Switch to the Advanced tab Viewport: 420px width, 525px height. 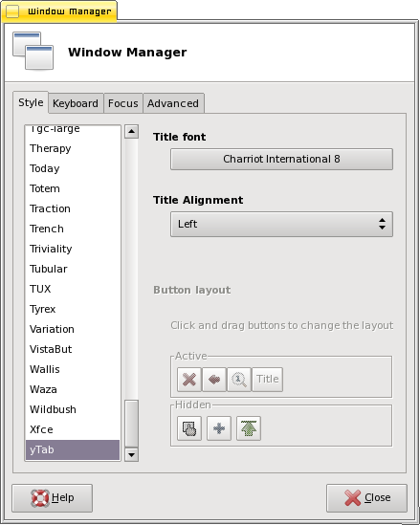point(173,103)
